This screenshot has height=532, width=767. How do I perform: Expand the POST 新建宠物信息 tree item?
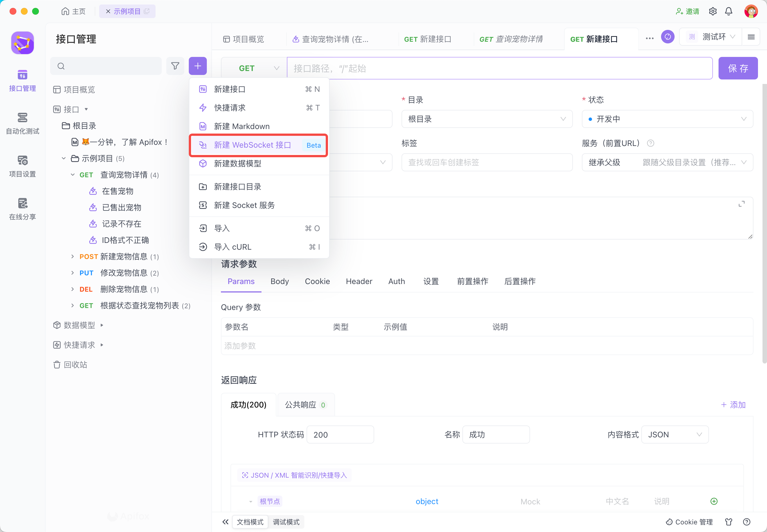73,256
